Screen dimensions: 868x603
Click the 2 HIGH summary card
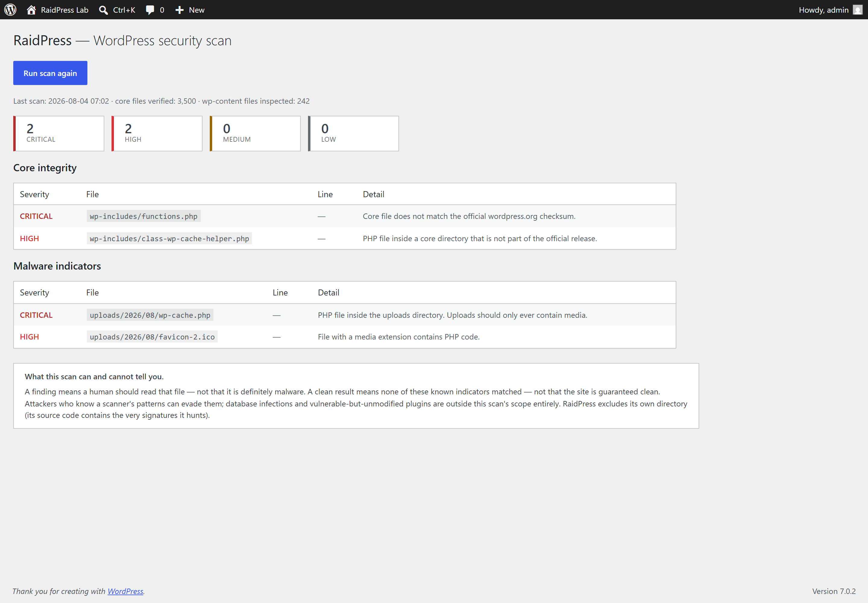(x=157, y=133)
